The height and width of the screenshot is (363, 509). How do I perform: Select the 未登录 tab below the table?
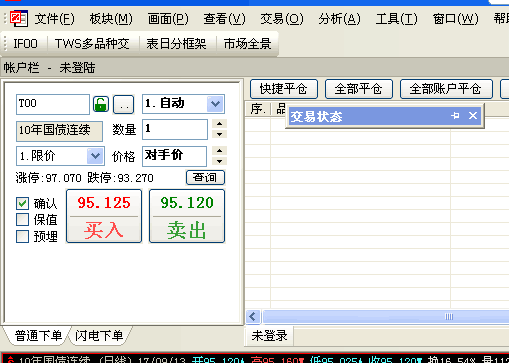pyautogui.click(x=269, y=336)
